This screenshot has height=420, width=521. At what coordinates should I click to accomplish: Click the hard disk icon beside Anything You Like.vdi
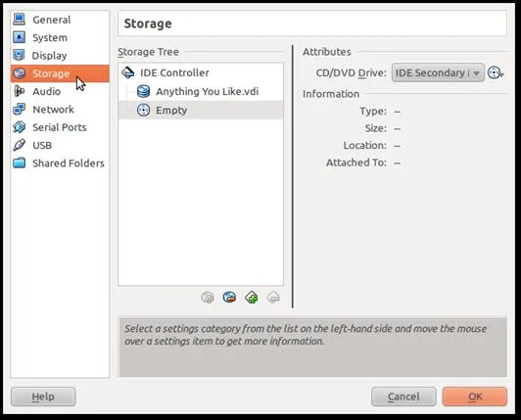tap(143, 91)
